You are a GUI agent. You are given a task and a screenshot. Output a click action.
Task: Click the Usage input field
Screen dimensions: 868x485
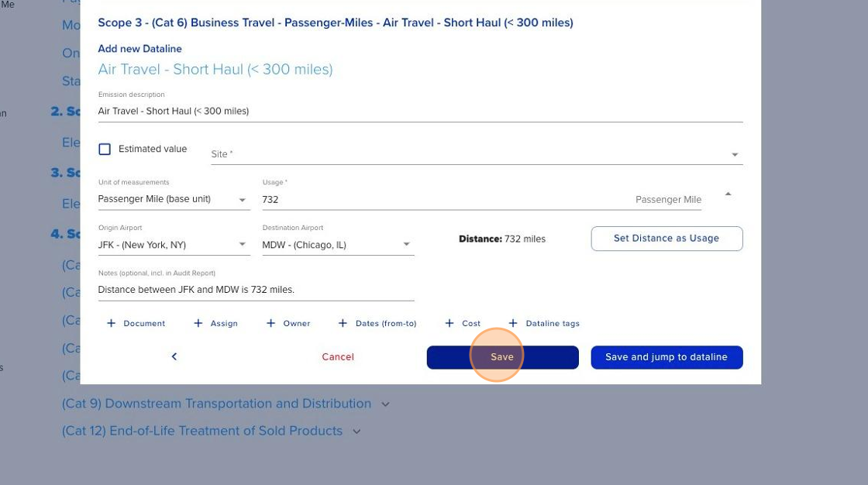442,200
